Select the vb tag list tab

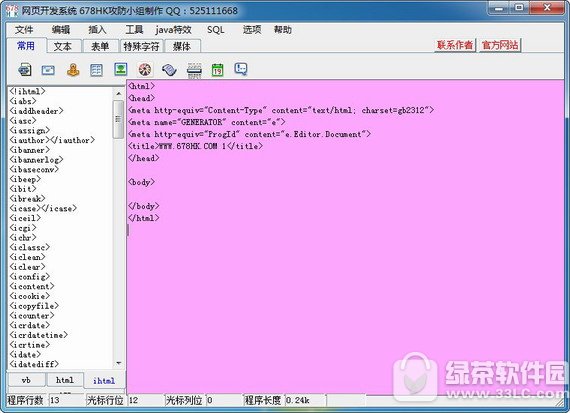pyautogui.click(x=26, y=380)
